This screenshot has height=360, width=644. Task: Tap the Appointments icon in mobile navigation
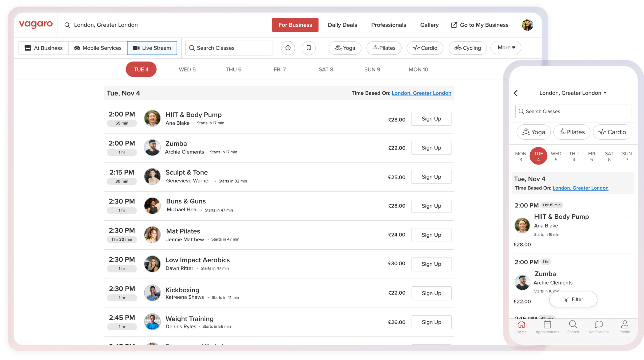pos(547,327)
